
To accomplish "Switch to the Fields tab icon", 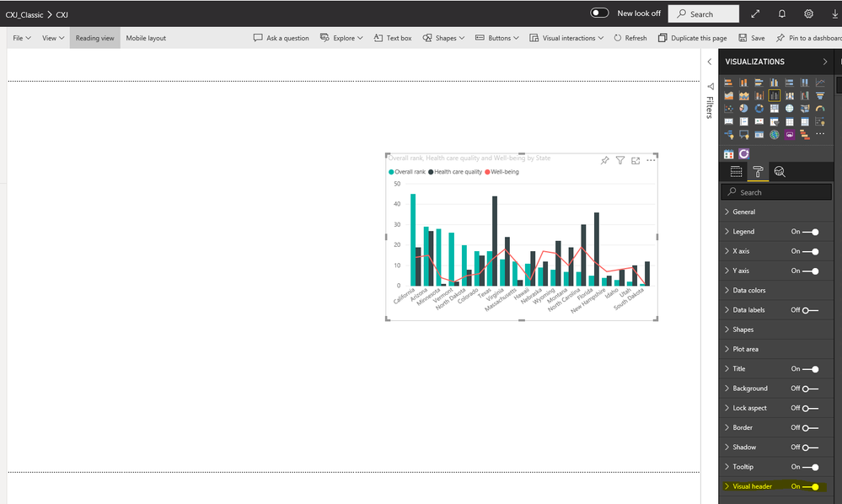I will pyautogui.click(x=736, y=172).
